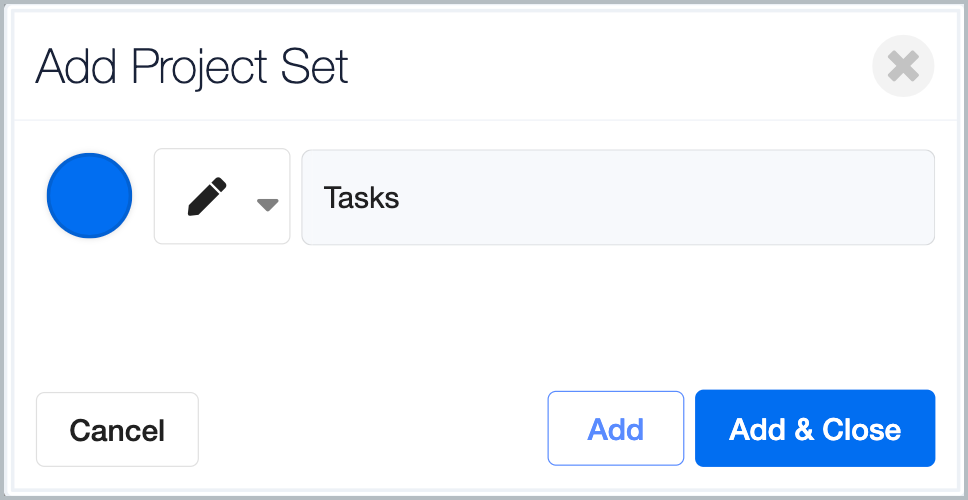Close the Add Project Set dialog
Image resolution: width=968 pixels, height=500 pixels.
point(903,66)
